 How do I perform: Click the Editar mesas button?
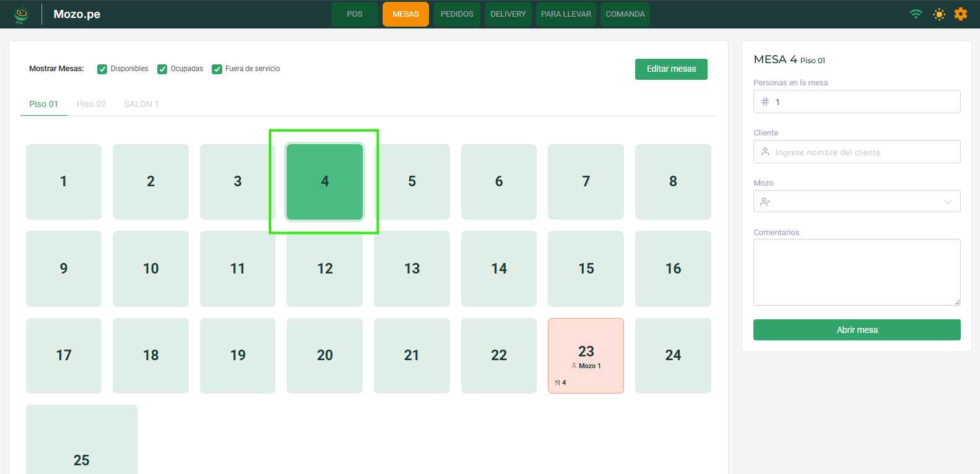coord(671,69)
